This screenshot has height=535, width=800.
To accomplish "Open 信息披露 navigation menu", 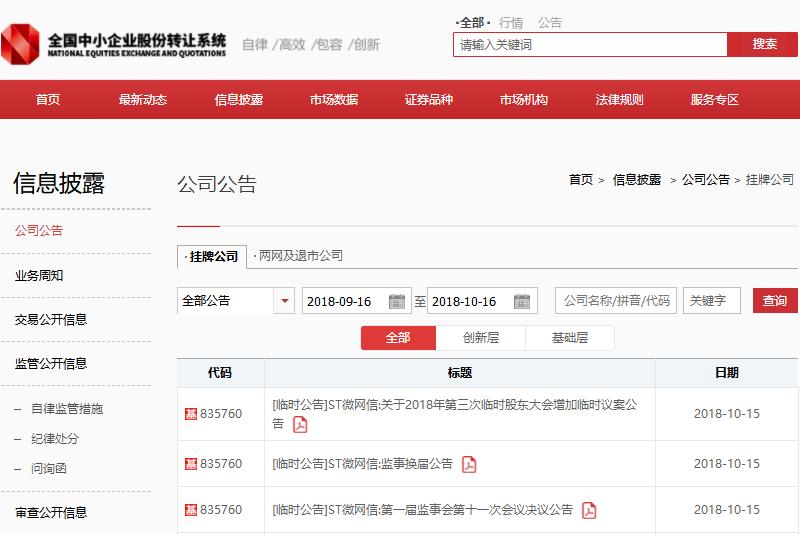I will click(x=238, y=99).
